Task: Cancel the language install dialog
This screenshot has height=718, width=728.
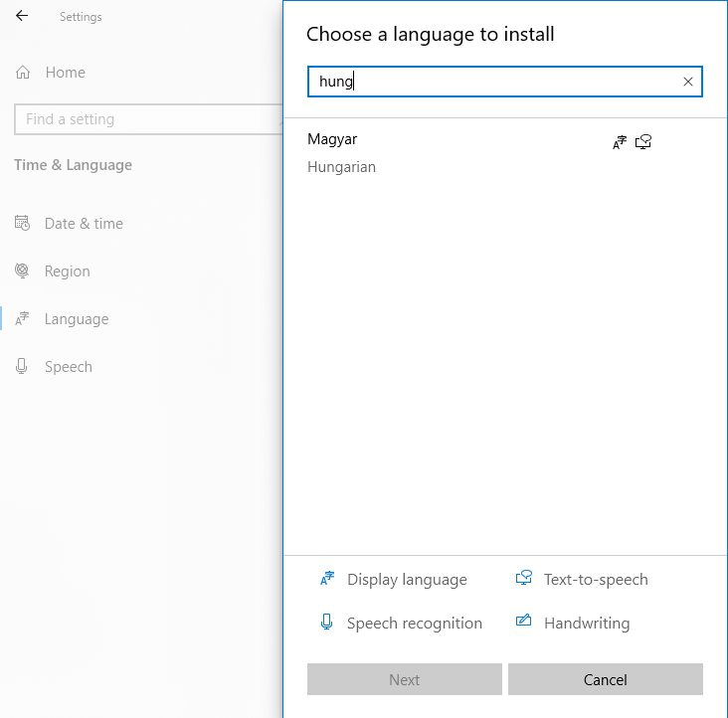Action: point(605,680)
